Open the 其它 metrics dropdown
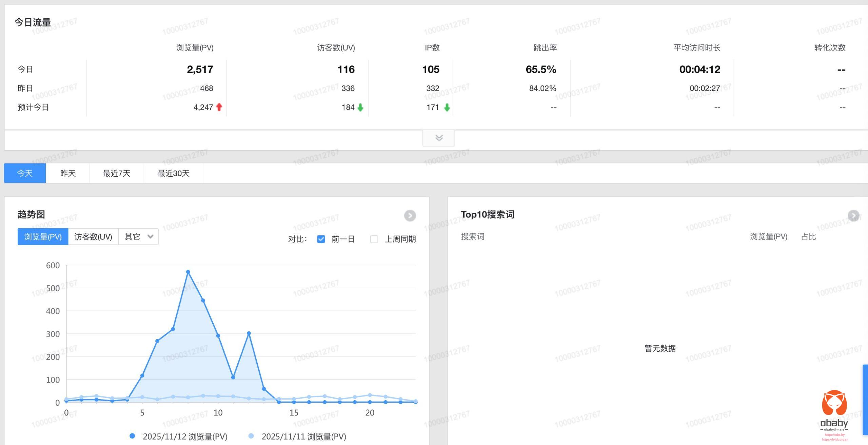 [x=138, y=237]
